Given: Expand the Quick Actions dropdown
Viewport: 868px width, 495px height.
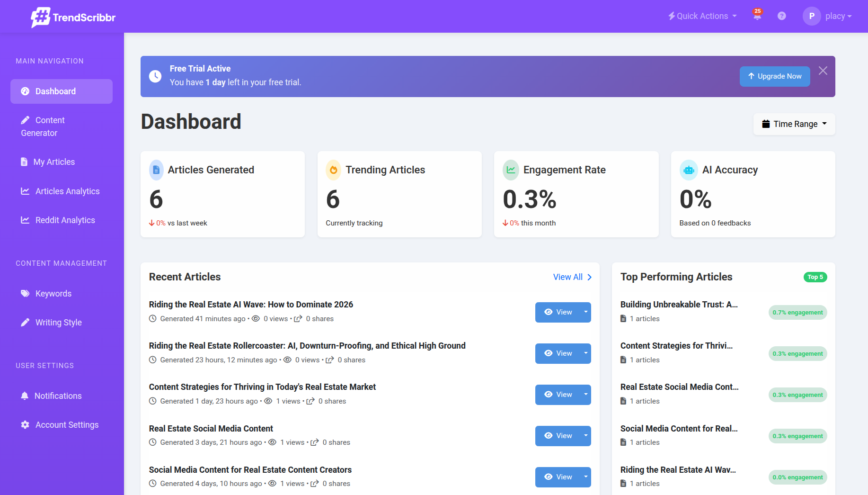Looking at the screenshot, I should (702, 16).
